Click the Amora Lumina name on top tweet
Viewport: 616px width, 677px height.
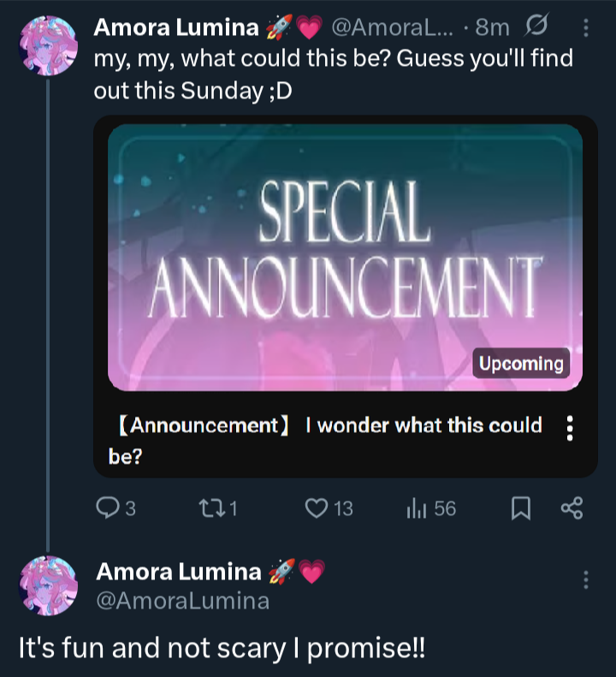point(175,27)
